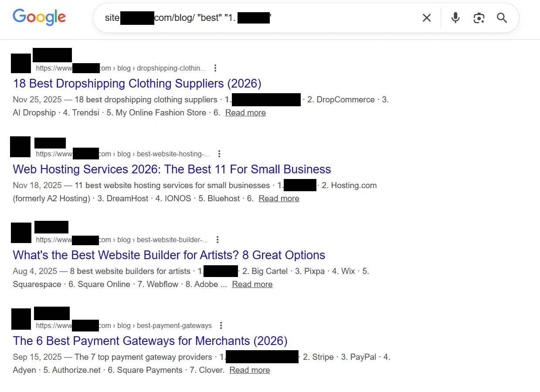Expand Read more on web hosting snippet
Viewport: 540px width, 392px height.
[279, 199]
